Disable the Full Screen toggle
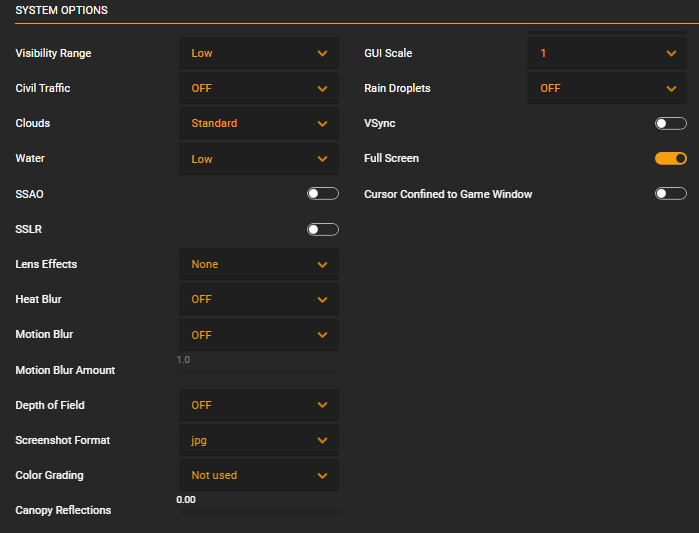Screen dimensions: 699x533 670,159
